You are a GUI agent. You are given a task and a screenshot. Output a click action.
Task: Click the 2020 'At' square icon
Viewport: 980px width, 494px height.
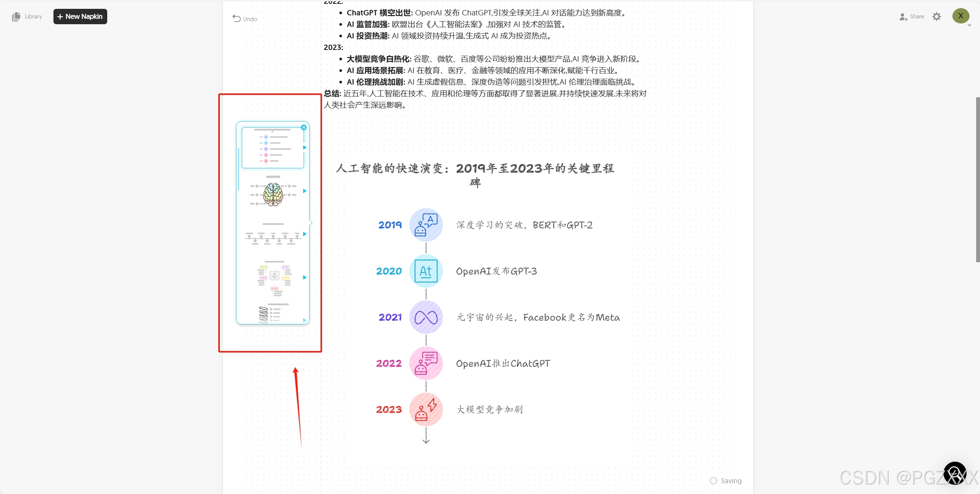click(426, 271)
